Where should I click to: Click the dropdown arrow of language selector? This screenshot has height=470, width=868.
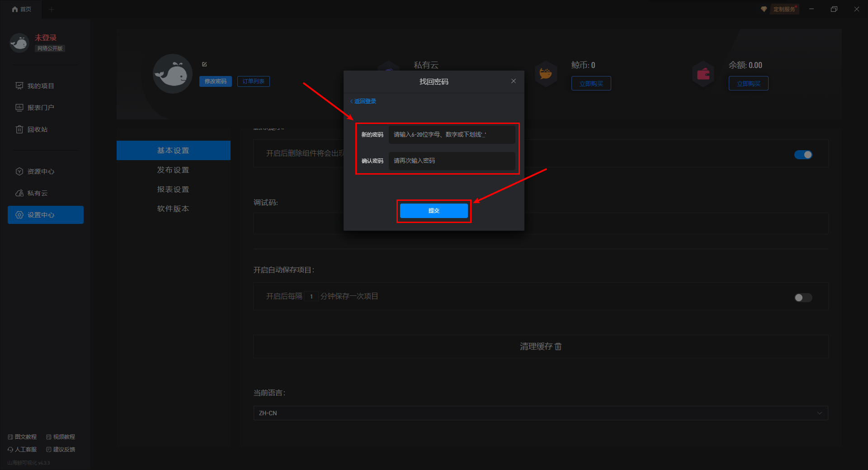(819, 413)
